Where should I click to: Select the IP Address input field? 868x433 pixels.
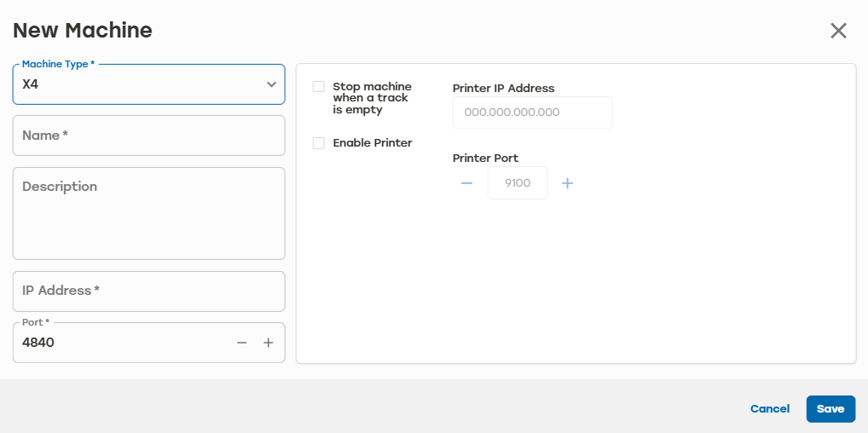tap(149, 292)
